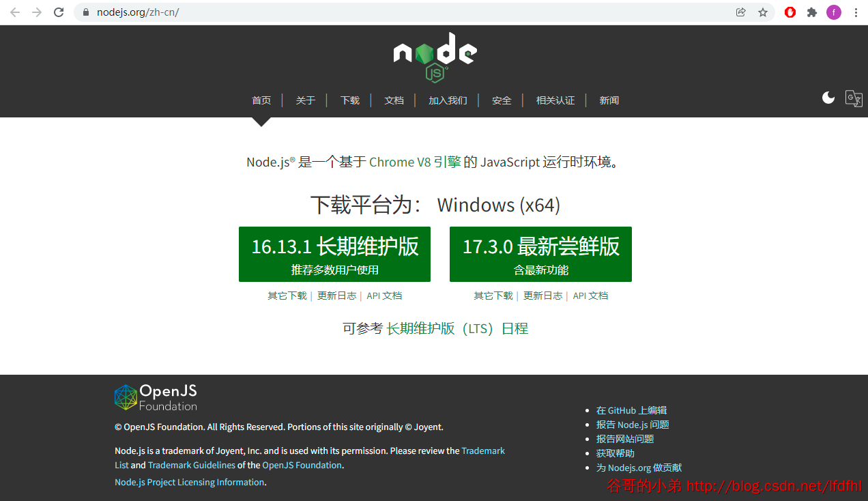The height and width of the screenshot is (501, 868).
Task: Open the Extensions puzzle-piece menu
Action: pos(812,12)
